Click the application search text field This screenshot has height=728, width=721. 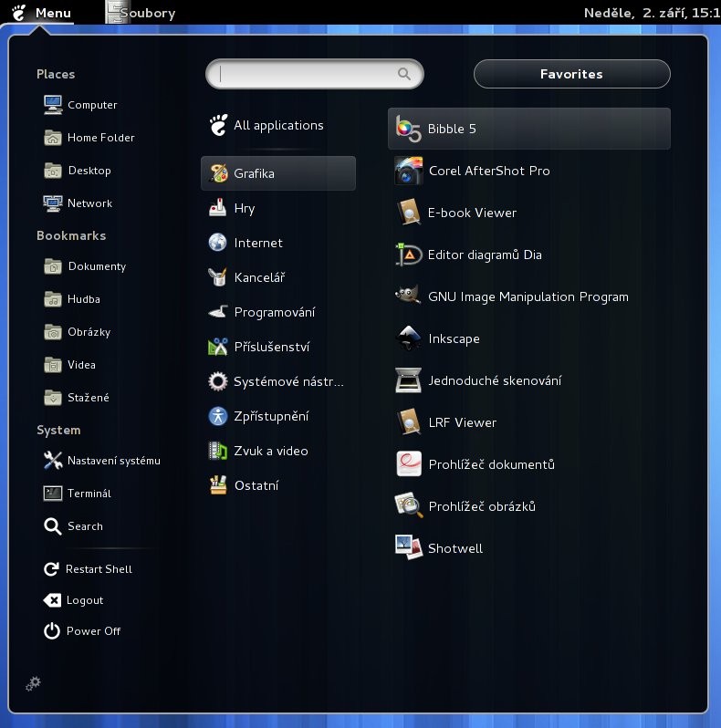pyautogui.click(x=307, y=75)
